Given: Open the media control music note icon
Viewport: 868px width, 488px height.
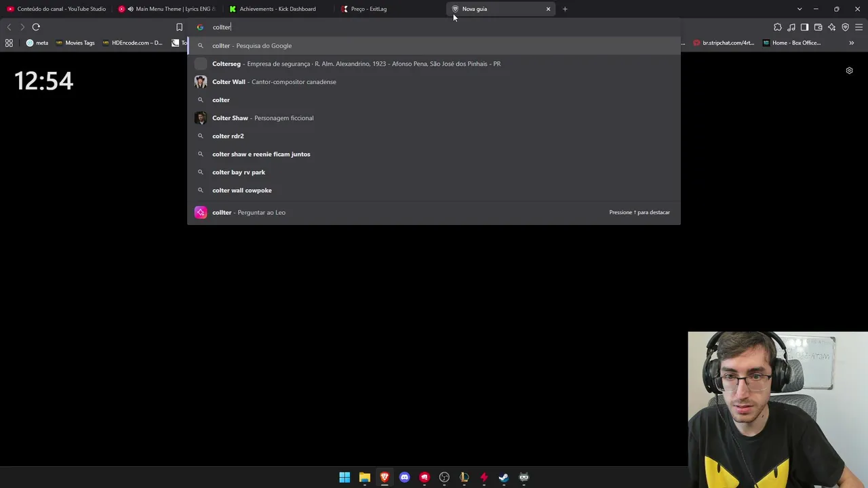Looking at the screenshot, I should [x=791, y=27].
